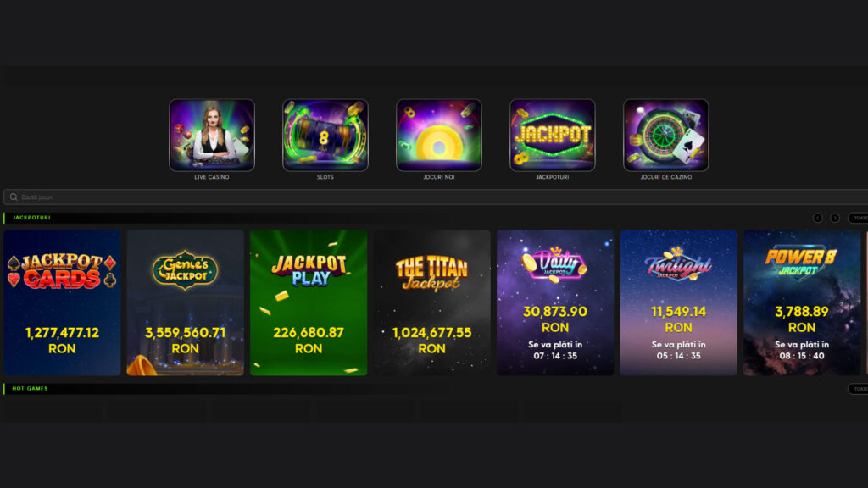868x488 pixels.
Task: Open the Jackpot Cards tile
Action: (x=62, y=302)
